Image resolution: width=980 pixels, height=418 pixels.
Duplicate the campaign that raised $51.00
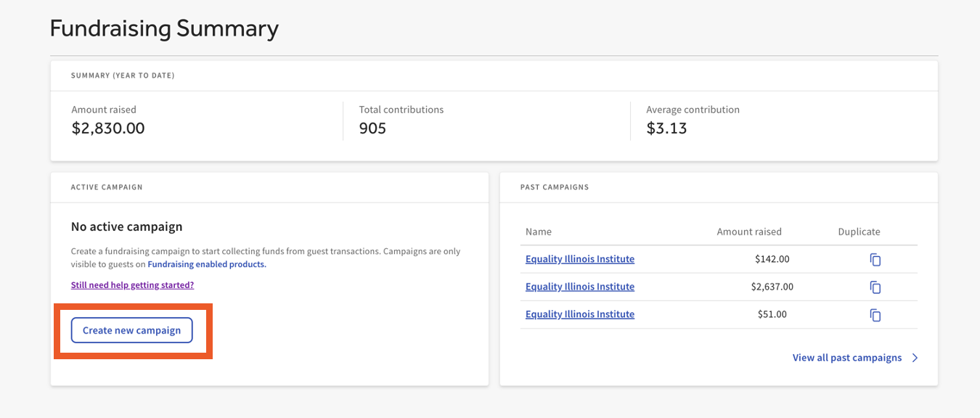[875, 314]
